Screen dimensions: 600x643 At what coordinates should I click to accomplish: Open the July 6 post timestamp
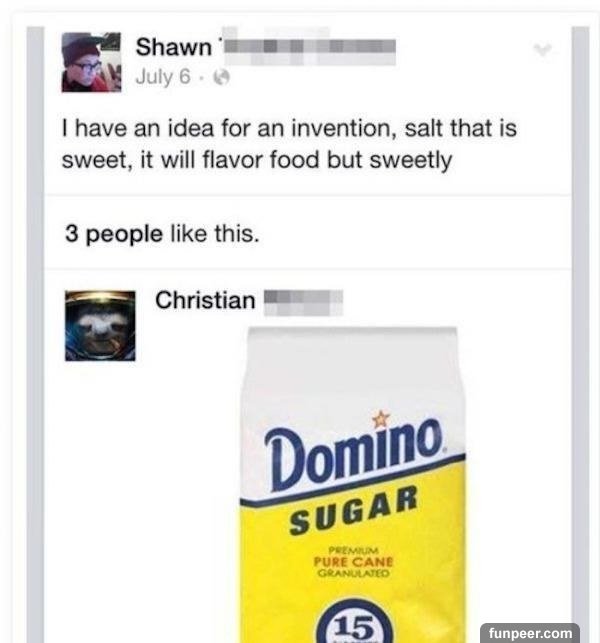[163, 77]
